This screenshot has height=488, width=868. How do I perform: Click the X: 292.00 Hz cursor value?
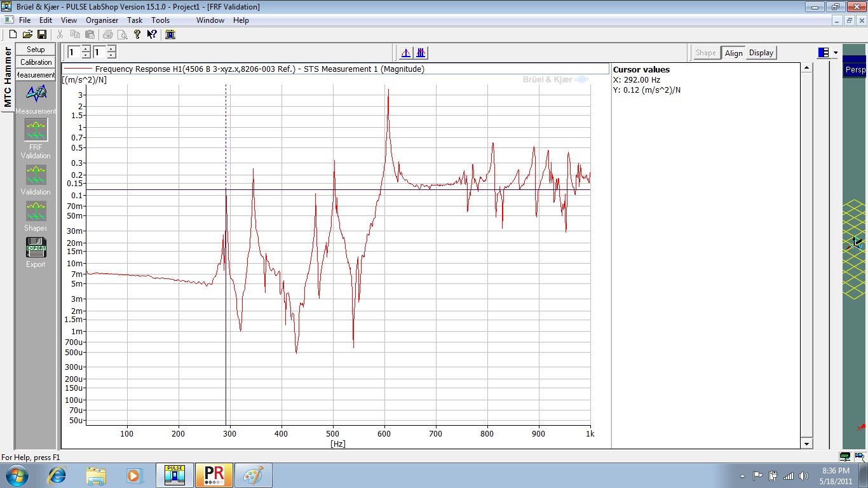[637, 80]
